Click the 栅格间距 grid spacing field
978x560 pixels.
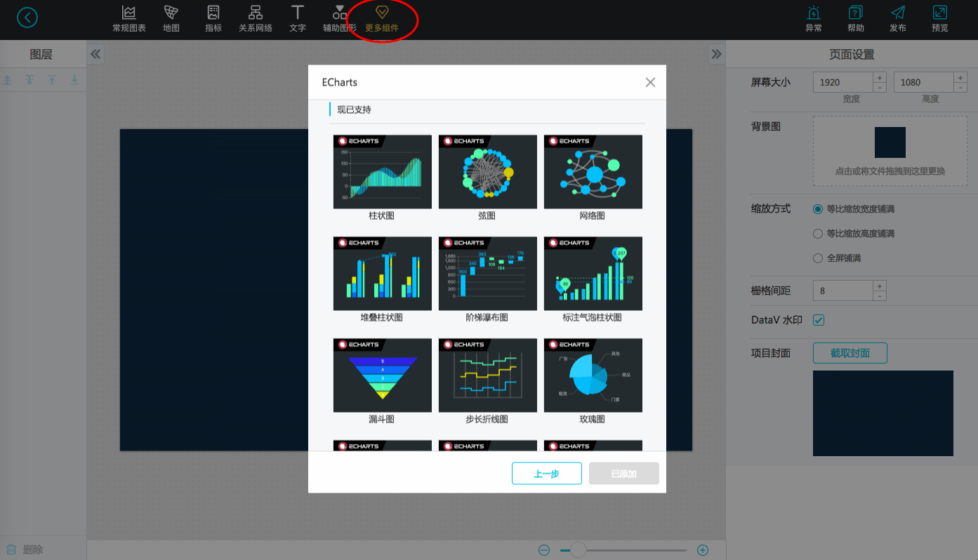click(842, 291)
